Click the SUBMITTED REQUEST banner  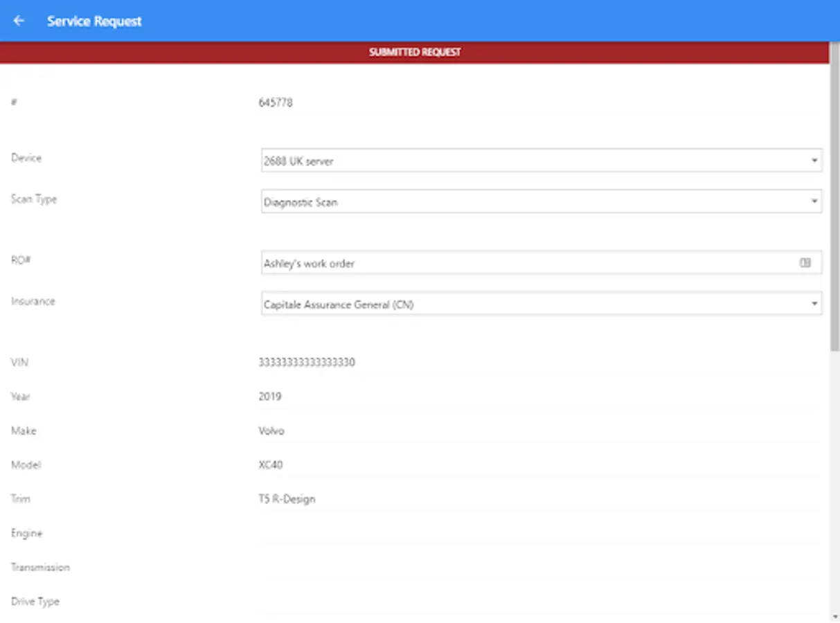pyautogui.click(x=415, y=52)
